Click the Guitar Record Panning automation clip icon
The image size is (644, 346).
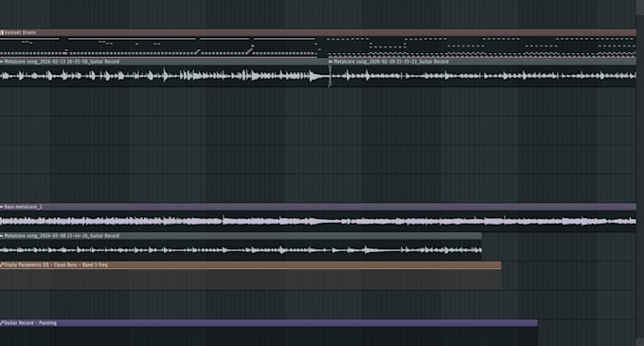pos(2,323)
